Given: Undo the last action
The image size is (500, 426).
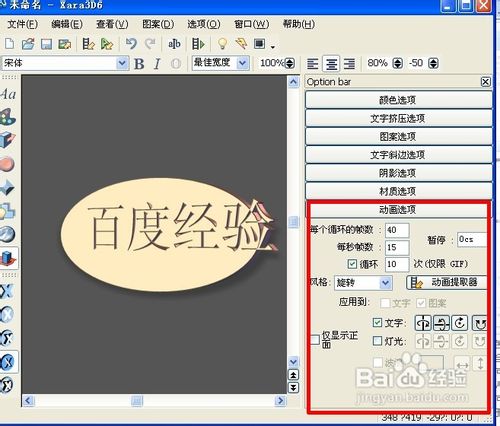Looking at the screenshot, I should click(x=131, y=43).
